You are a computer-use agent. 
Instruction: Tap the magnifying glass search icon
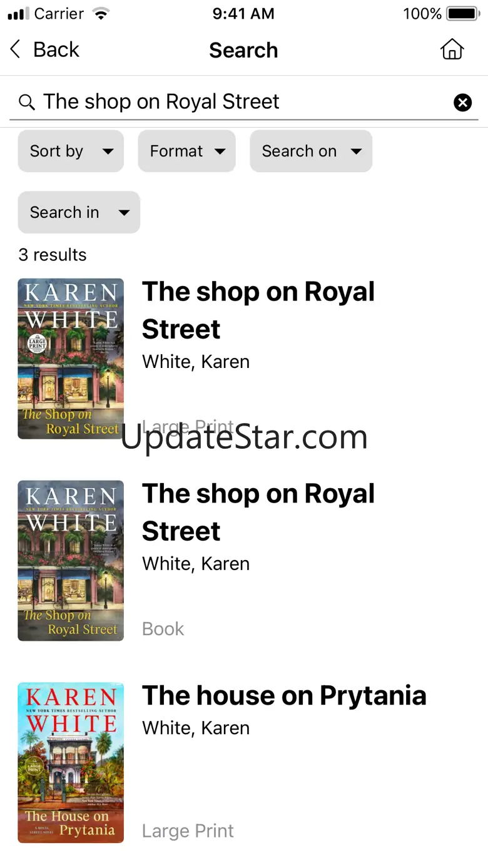tap(26, 102)
